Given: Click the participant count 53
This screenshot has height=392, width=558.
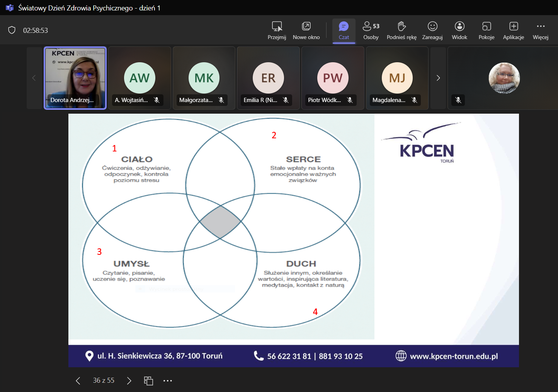Looking at the screenshot, I should 376,26.
